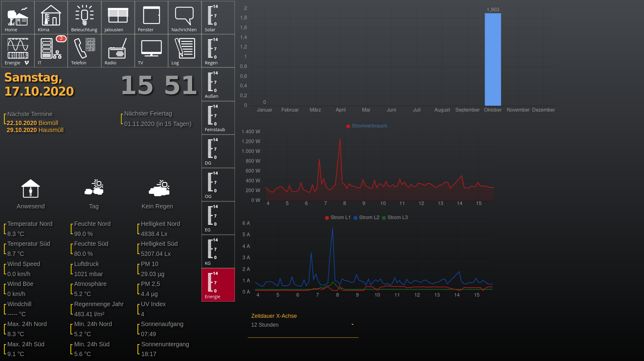Screen dimensions: 644x361
Task: Switch to the Solar view tab
Action: [x=218, y=17]
